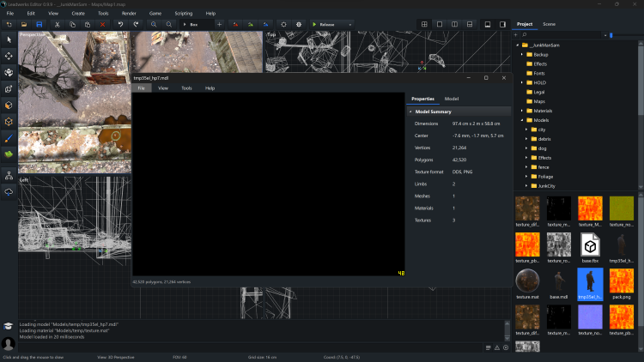Select the Move tool in left sidebar
The width and height of the screenshot is (644, 362).
(x=9, y=56)
